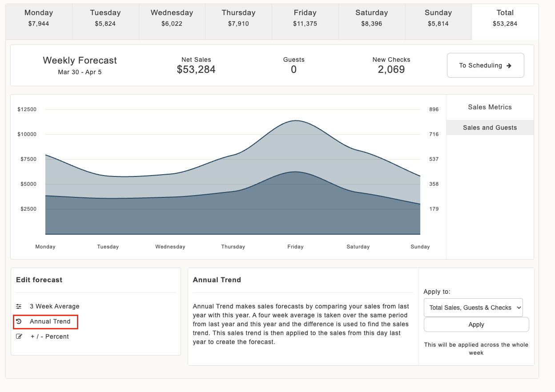Open the Saturday tab
This screenshot has height=392, width=555.
point(372,18)
